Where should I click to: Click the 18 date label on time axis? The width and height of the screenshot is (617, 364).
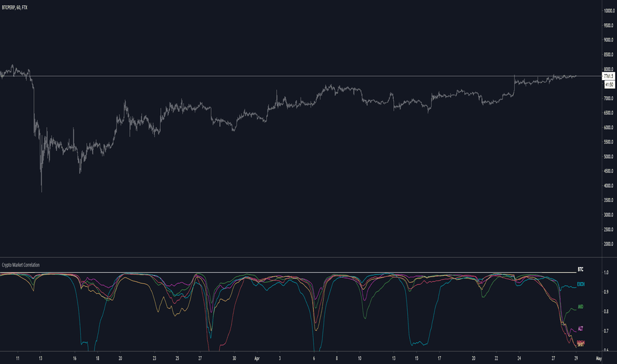pos(97,359)
